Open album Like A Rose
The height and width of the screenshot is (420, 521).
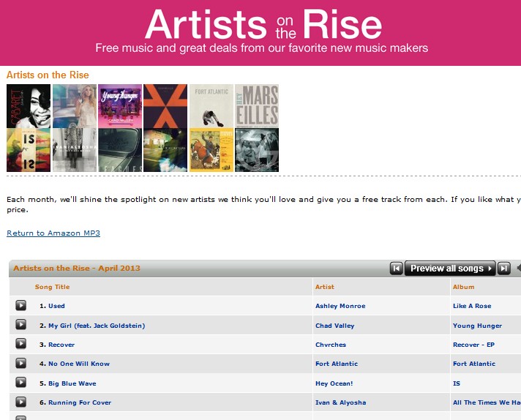(472, 306)
